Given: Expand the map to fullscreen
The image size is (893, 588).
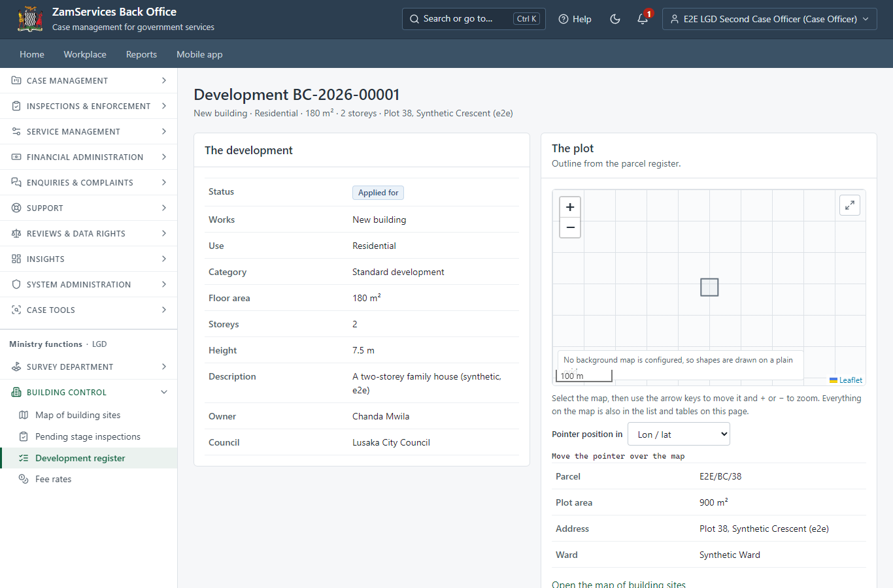Looking at the screenshot, I should (850, 205).
